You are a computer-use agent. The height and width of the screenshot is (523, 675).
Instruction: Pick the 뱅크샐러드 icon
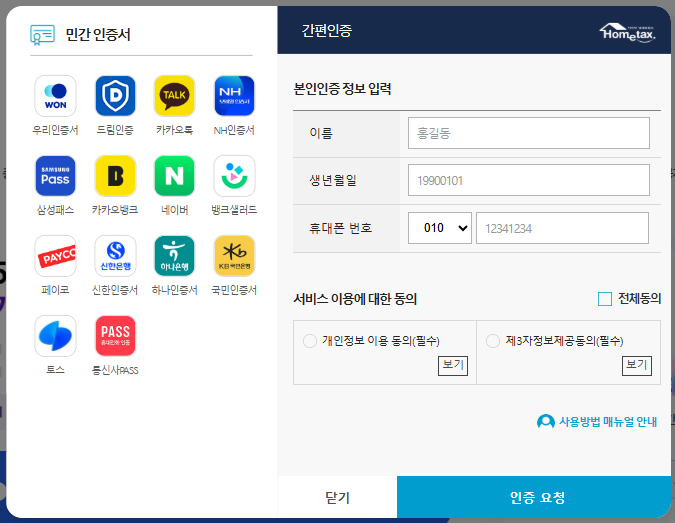[x=234, y=176]
